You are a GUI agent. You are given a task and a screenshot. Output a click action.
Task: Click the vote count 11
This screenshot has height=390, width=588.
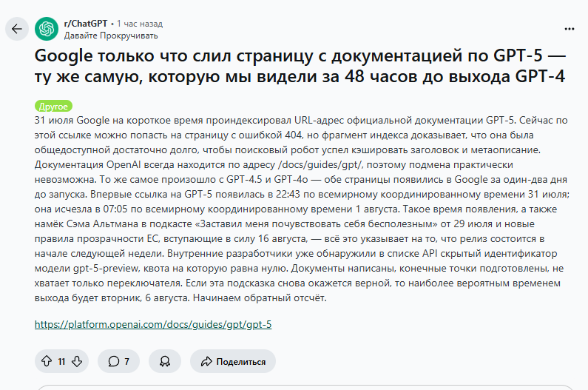[x=61, y=361]
